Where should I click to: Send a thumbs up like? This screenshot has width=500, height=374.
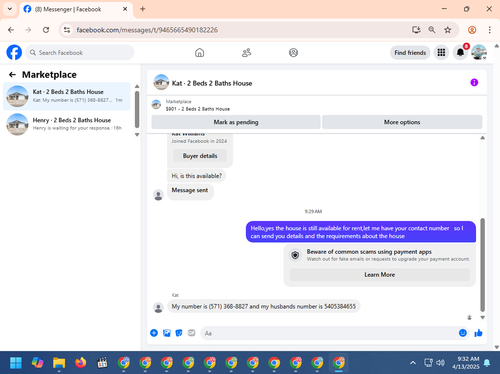[x=478, y=333]
